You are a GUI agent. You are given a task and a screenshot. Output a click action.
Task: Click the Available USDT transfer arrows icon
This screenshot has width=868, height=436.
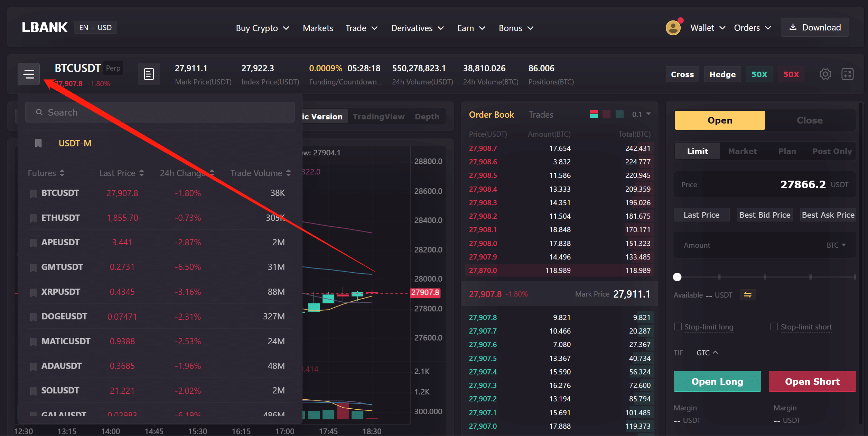tap(747, 295)
